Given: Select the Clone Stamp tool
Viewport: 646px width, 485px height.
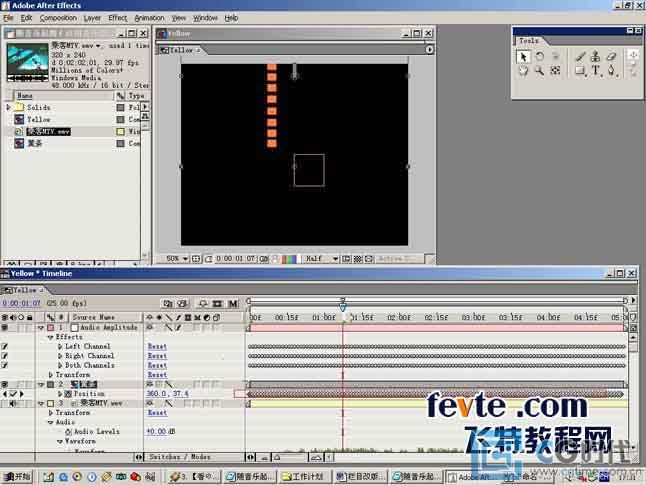Looking at the screenshot, I should coord(596,56).
